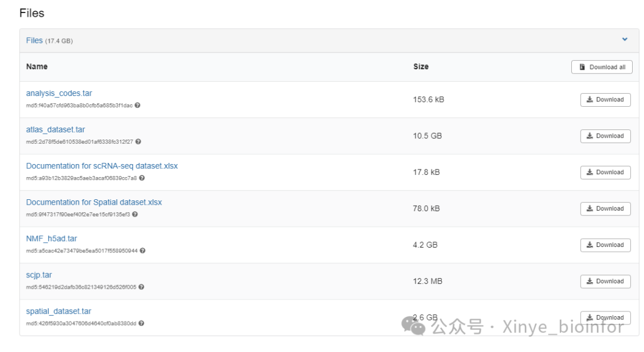This screenshot has width=644, height=352.
Task: Click Files header title link
Action: [x=35, y=40]
